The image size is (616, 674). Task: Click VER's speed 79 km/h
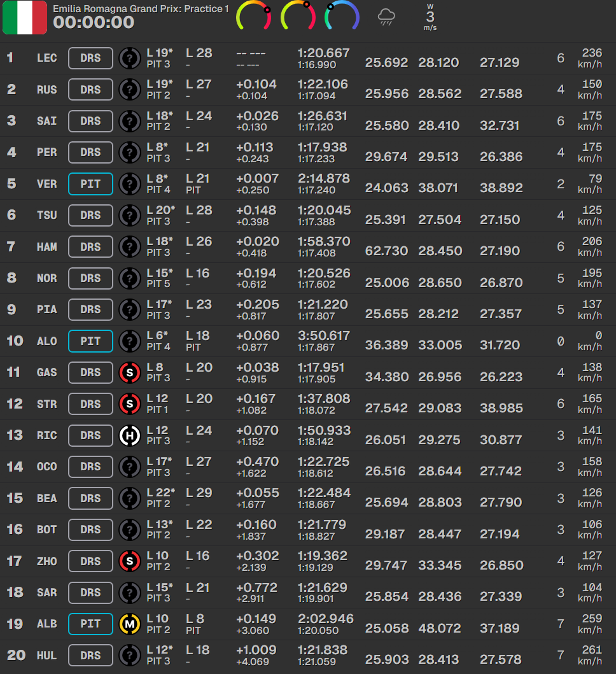590,184
